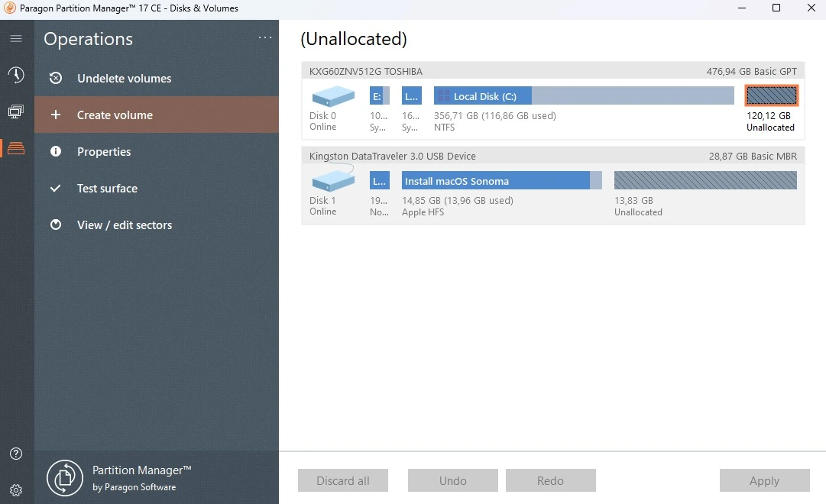
Task: Select the E: partition block on Disk 0
Action: [379, 96]
